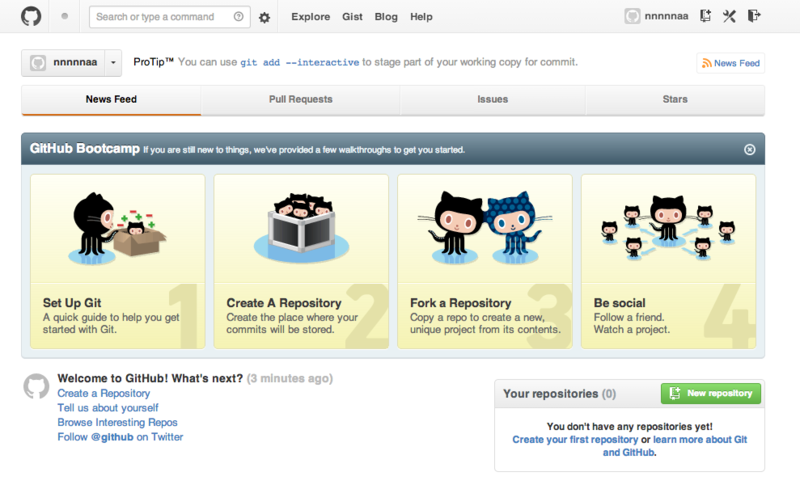800x489 pixels.
Task: Click learn more about Git and GitHub
Action: pos(700,439)
